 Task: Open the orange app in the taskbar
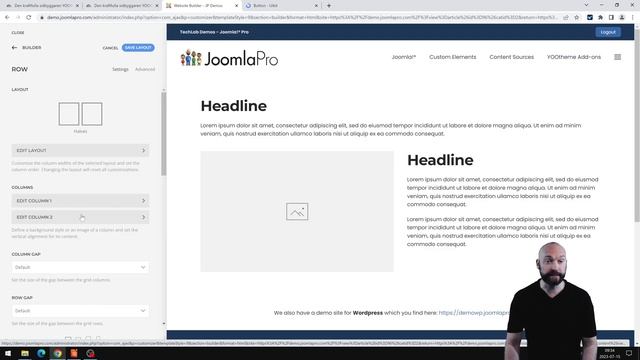point(74,353)
